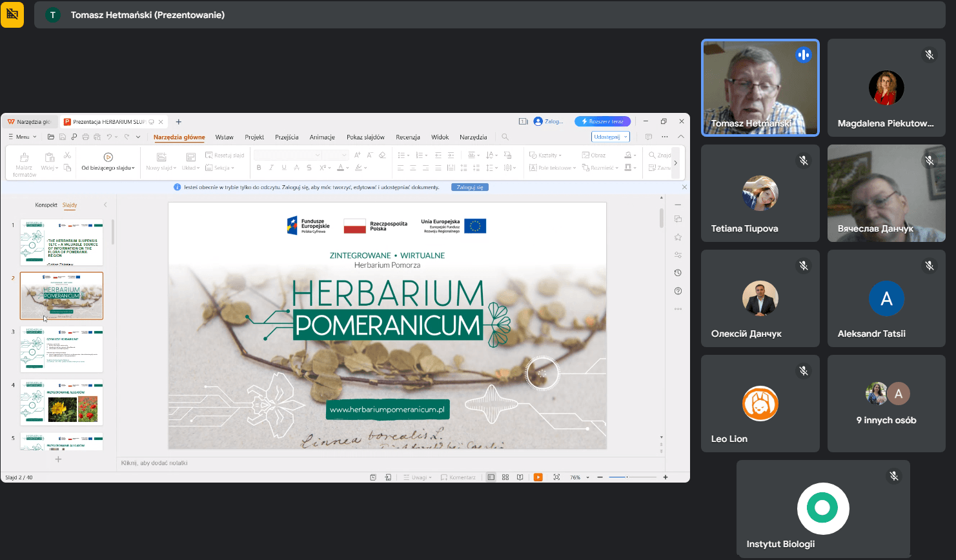Expand the Sekcja dropdown
The height and width of the screenshot is (560, 956).
(x=219, y=168)
